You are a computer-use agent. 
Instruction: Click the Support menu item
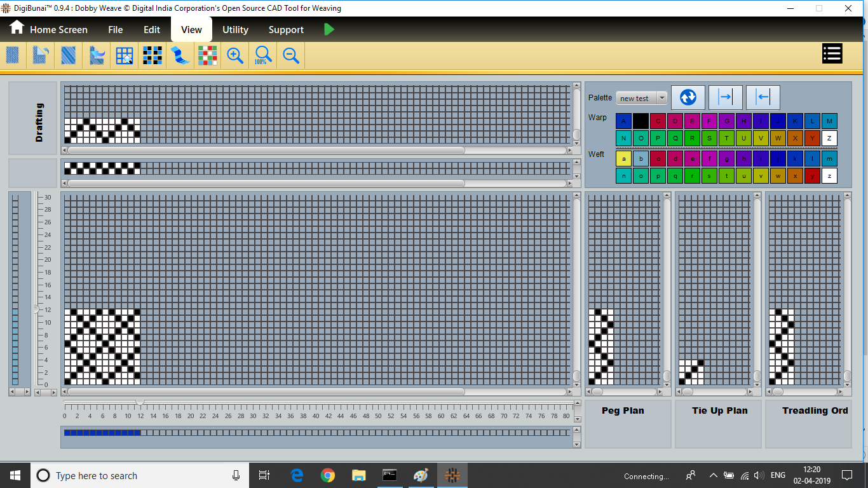(286, 30)
